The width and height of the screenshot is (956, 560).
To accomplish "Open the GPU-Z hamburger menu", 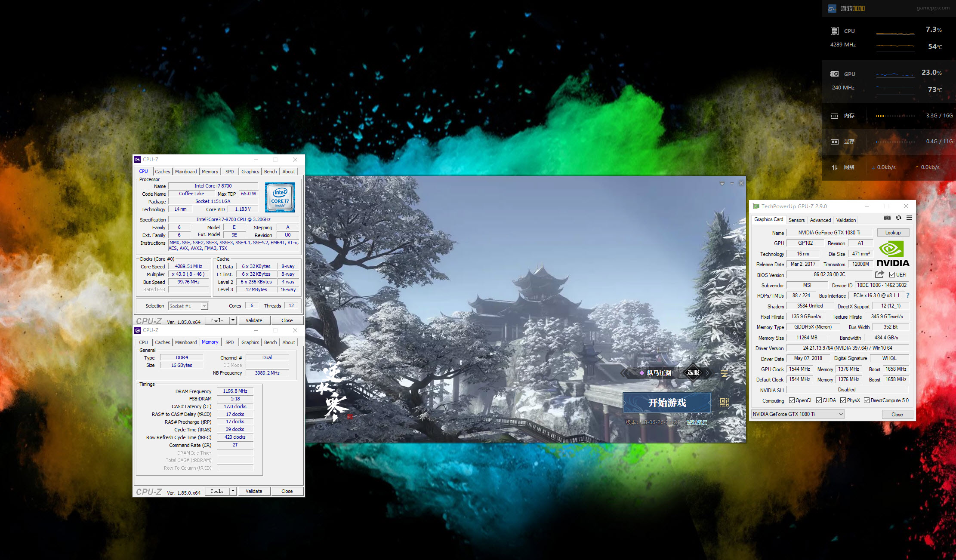I will click(909, 218).
